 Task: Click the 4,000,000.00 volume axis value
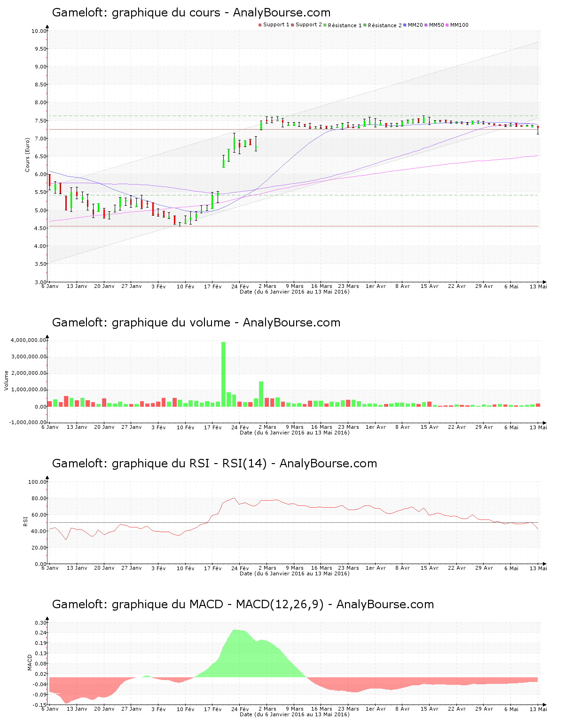pos(28,340)
